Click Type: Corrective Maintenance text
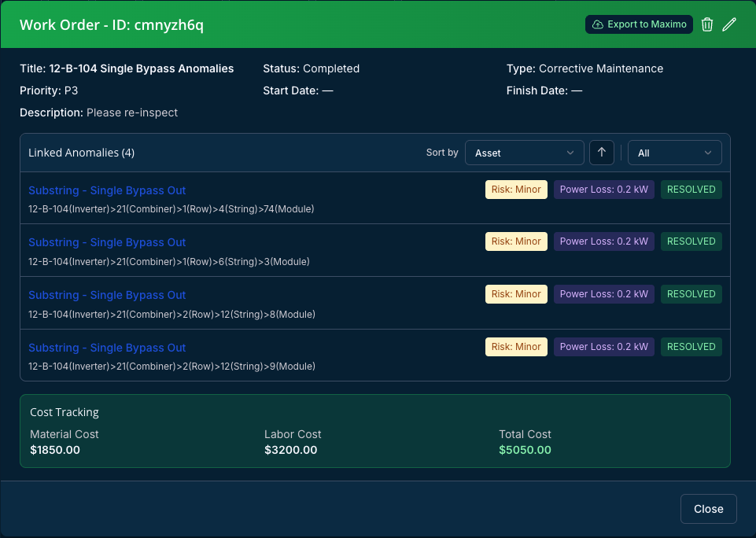Image resolution: width=756 pixels, height=538 pixels. pyautogui.click(x=585, y=68)
